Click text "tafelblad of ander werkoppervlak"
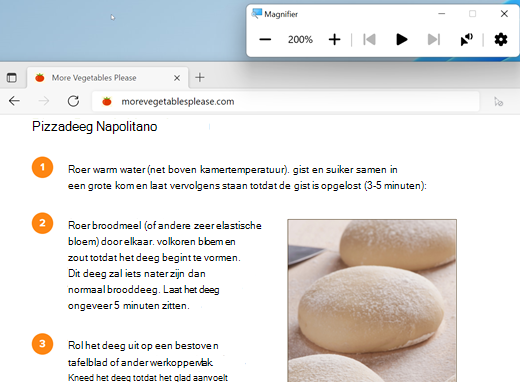This screenshot has height=382, width=520. click(140, 362)
